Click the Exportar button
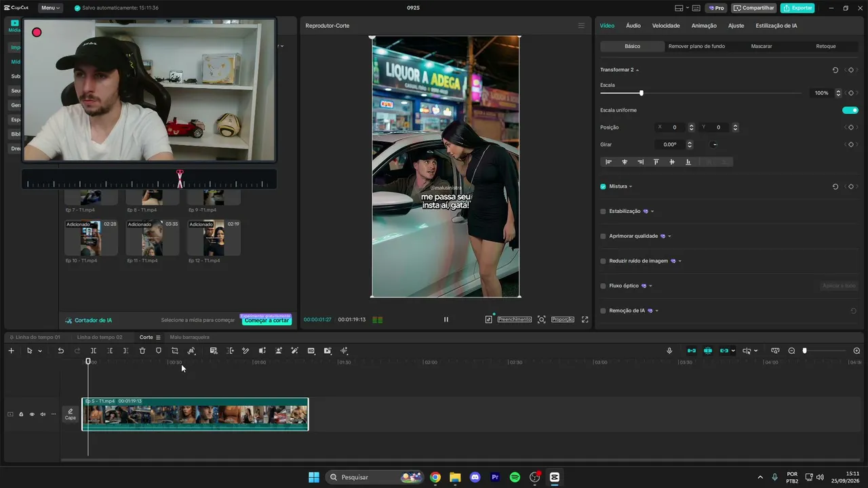This screenshot has width=868, height=488. [797, 8]
